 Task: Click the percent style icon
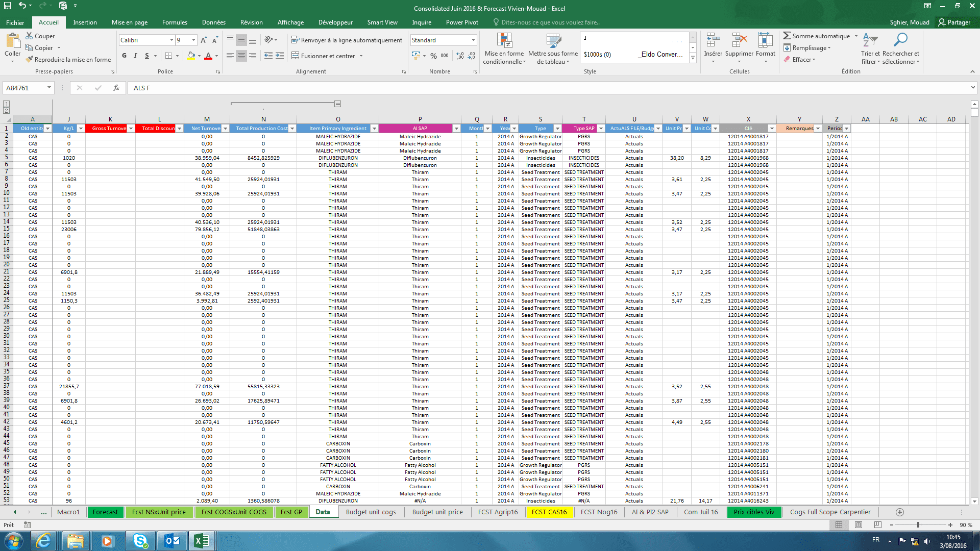click(433, 56)
